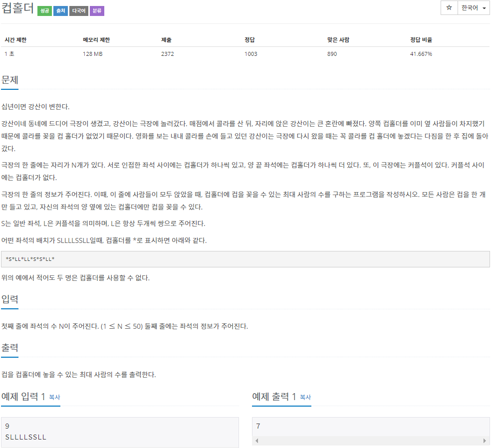
Task: Click the 1003 correct answers value
Action: 251,54
